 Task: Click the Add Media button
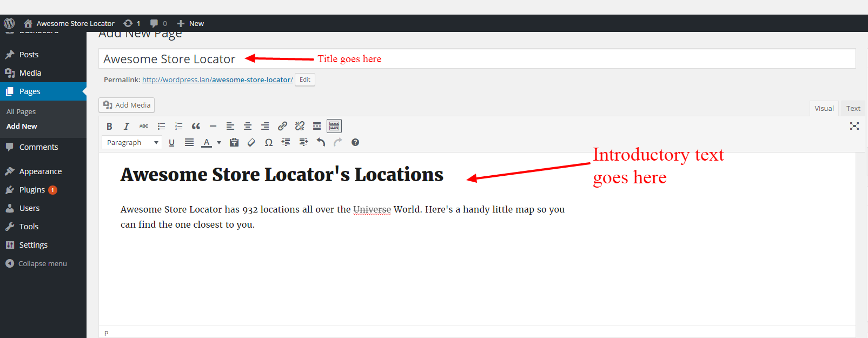127,105
